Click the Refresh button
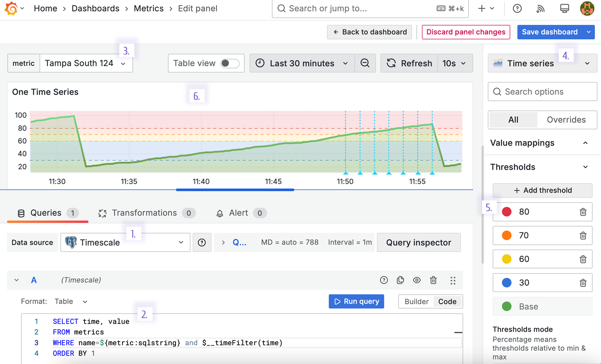Image resolution: width=601 pixels, height=364 pixels. [409, 63]
